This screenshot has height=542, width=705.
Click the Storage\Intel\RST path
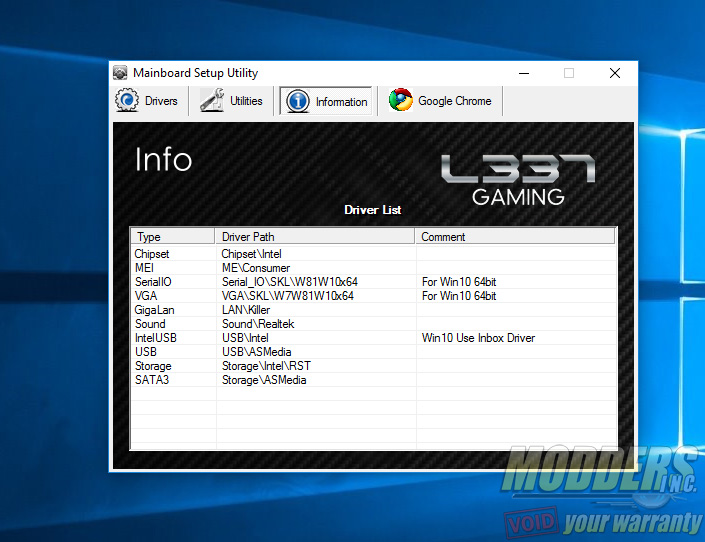(x=266, y=366)
